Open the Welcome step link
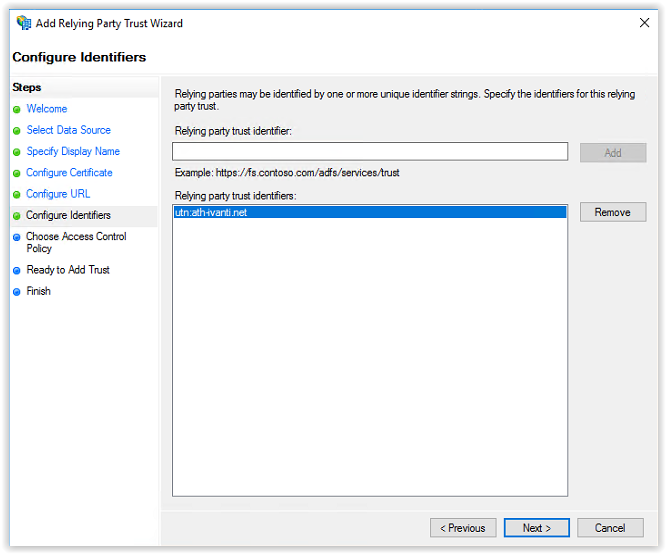Image resolution: width=666 pixels, height=554 pixels. 47,109
